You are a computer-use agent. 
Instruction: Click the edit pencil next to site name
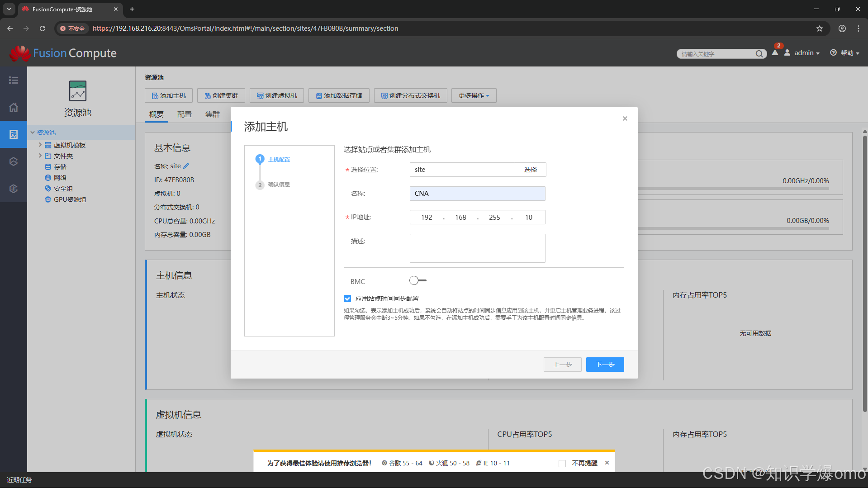point(186,166)
